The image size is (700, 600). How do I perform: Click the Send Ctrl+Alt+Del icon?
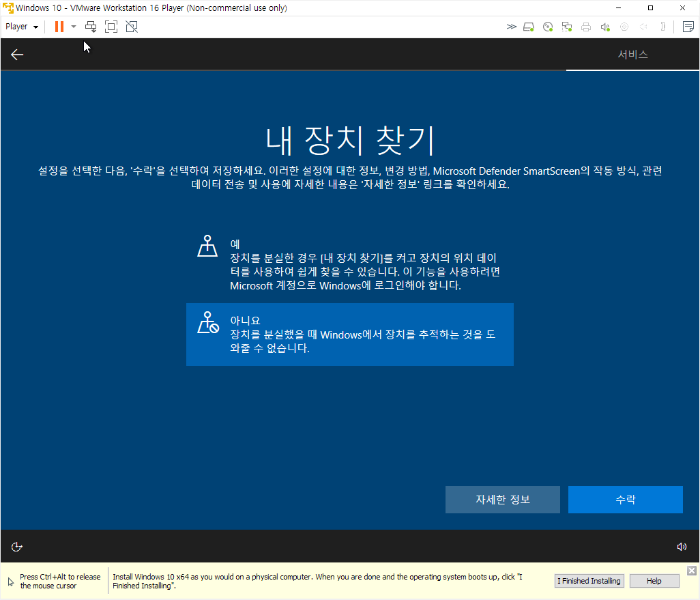click(x=91, y=27)
